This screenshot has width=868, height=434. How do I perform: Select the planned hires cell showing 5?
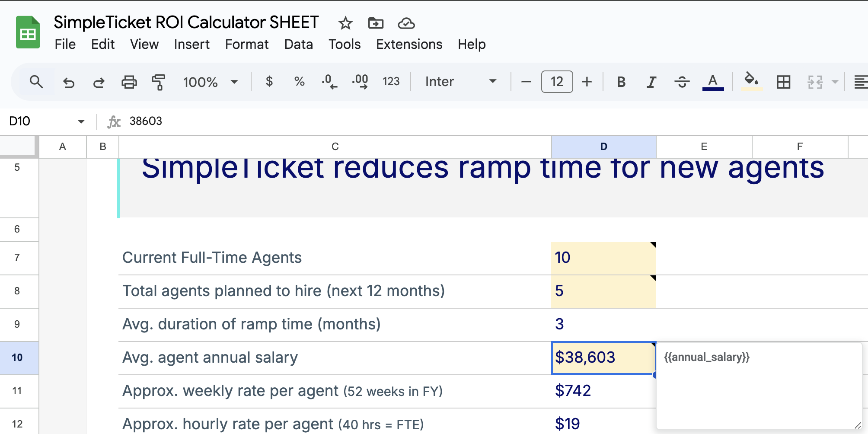point(603,291)
